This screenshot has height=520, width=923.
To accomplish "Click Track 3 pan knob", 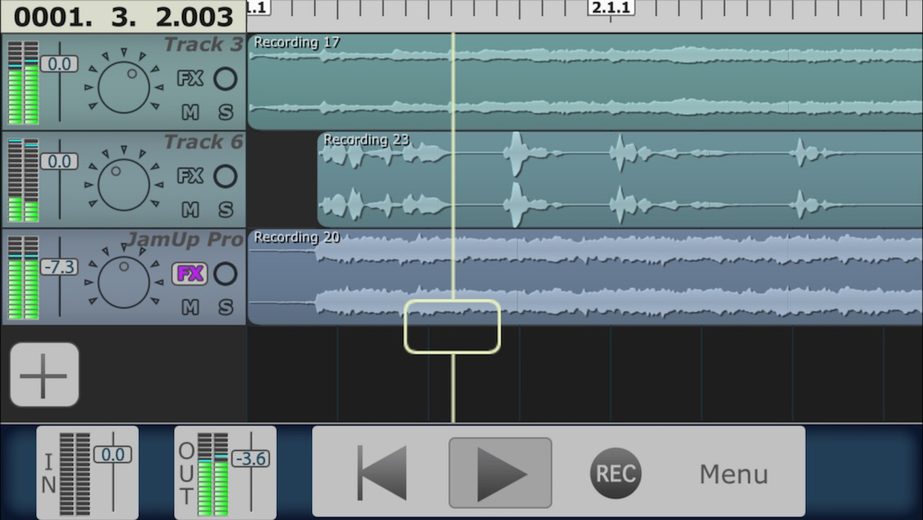I will click(x=124, y=87).
